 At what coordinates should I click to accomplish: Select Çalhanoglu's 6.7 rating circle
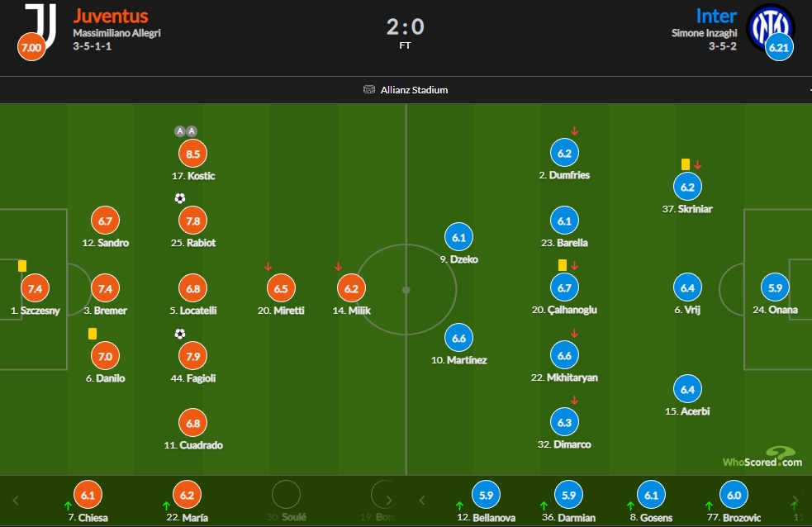point(564,287)
